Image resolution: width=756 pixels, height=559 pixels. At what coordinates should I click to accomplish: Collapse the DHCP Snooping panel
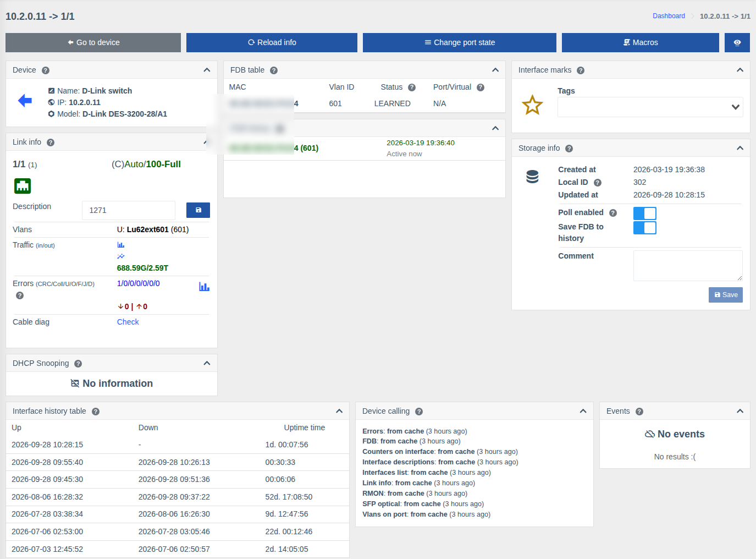[207, 363]
